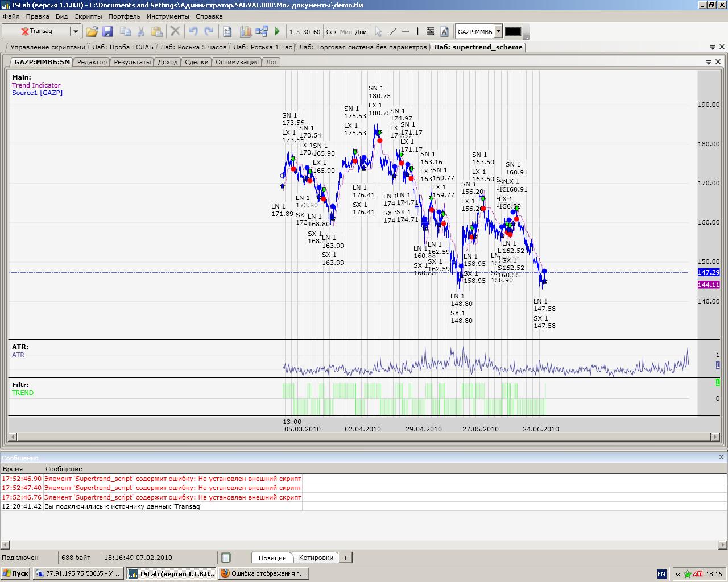The width and height of the screenshot is (728, 582).
Task: Click the text label tool icon
Action: click(x=444, y=32)
